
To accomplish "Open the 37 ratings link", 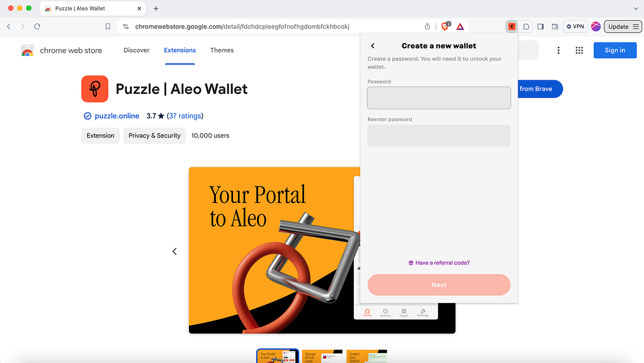I will [x=185, y=116].
